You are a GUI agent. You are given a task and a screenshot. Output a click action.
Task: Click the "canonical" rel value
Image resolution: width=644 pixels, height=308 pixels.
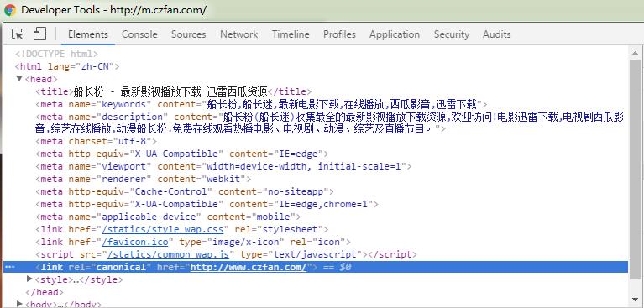pyautogui.click(x=121, y=267)
